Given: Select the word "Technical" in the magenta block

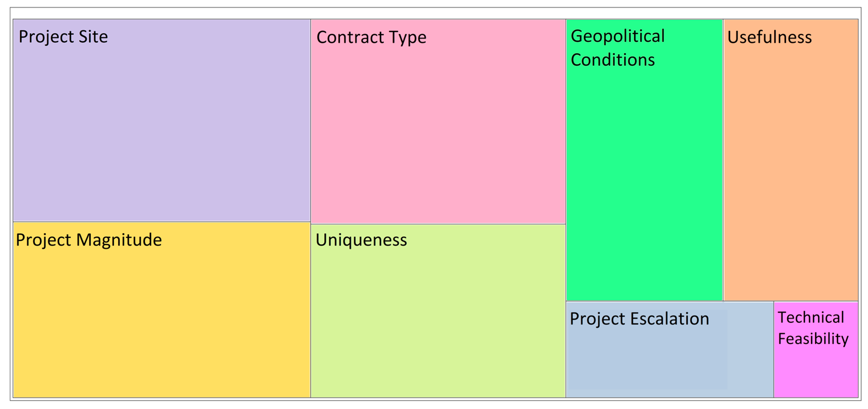Looking at the screenshot, I should (811, 317).
